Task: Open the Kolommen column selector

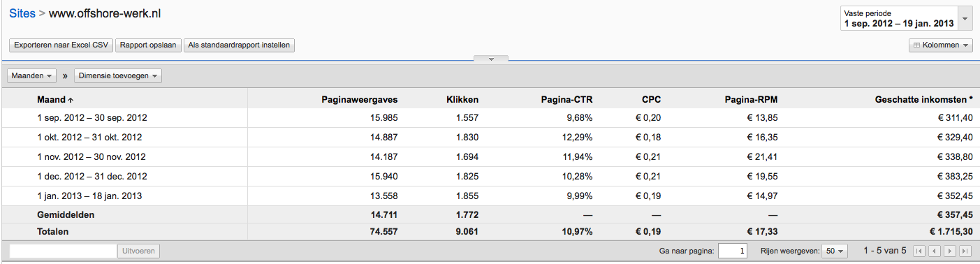Action: (x=941, y=45)
